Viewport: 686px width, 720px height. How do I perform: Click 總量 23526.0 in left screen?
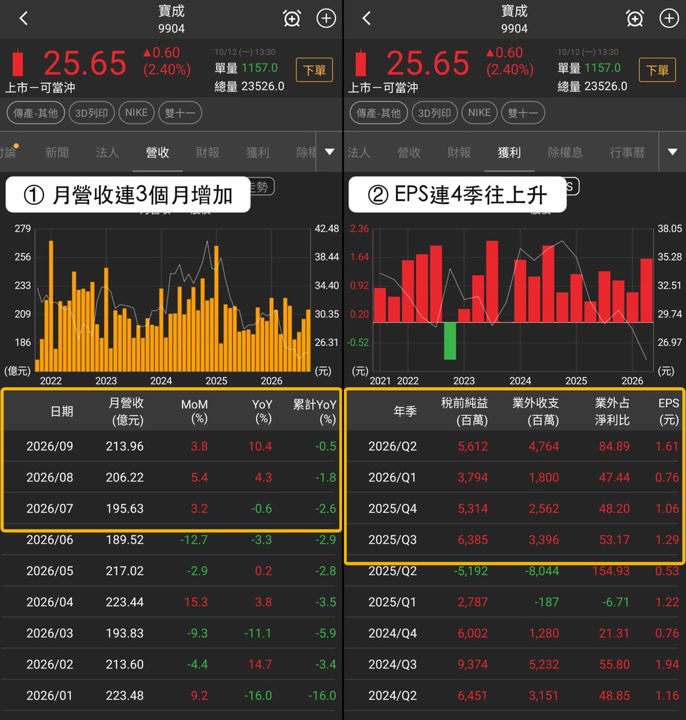coord(249,86)
